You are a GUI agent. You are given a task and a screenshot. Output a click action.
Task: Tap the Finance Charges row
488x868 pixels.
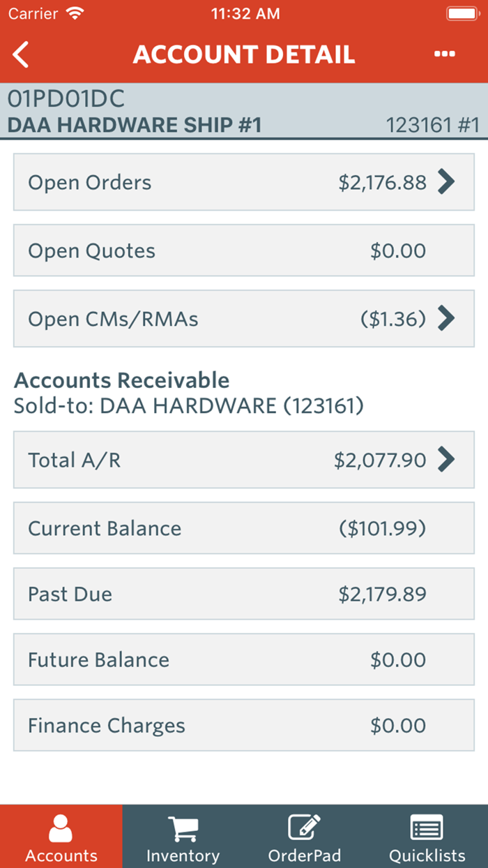[x=244, y=725]
